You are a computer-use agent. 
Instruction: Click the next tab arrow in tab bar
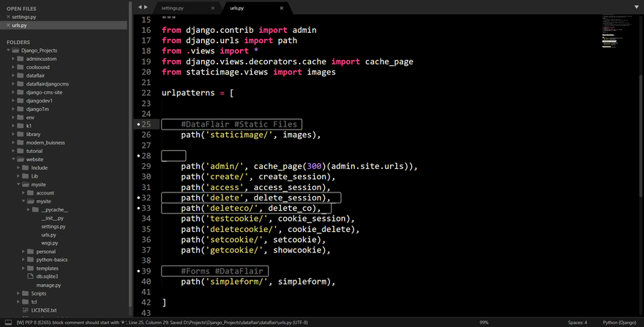(x=146, y=7)
